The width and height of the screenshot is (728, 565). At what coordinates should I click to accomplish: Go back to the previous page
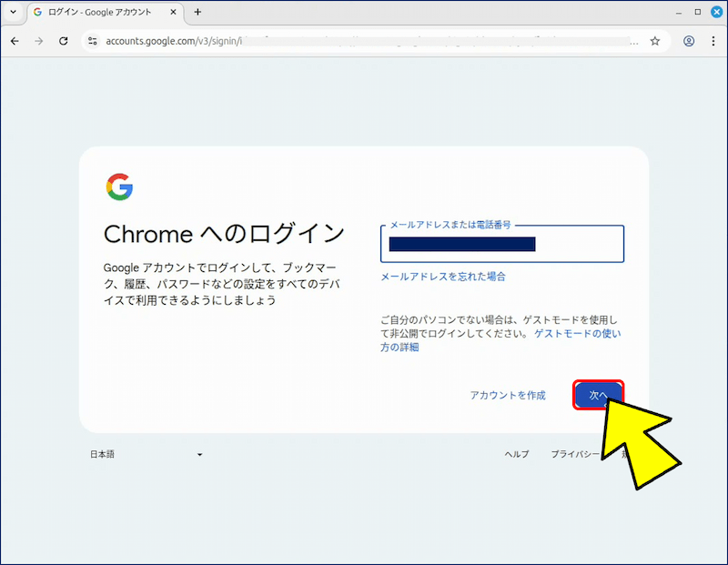click(15, 41)
